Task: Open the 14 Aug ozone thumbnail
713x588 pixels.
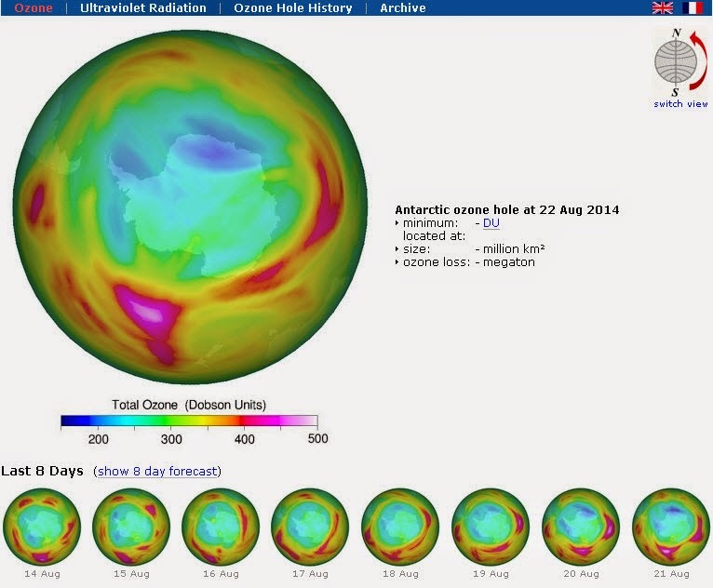Action: [42, 528]
